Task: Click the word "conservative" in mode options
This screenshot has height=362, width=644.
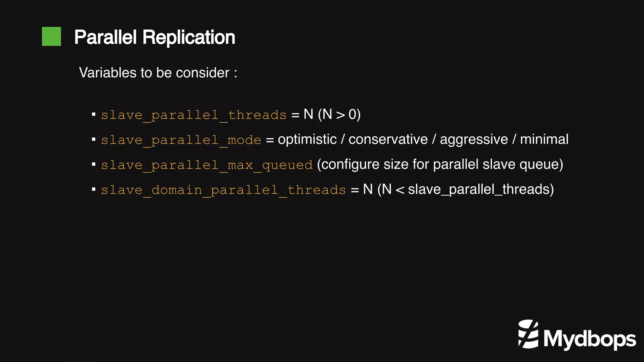Action: (x=388, y=139)
